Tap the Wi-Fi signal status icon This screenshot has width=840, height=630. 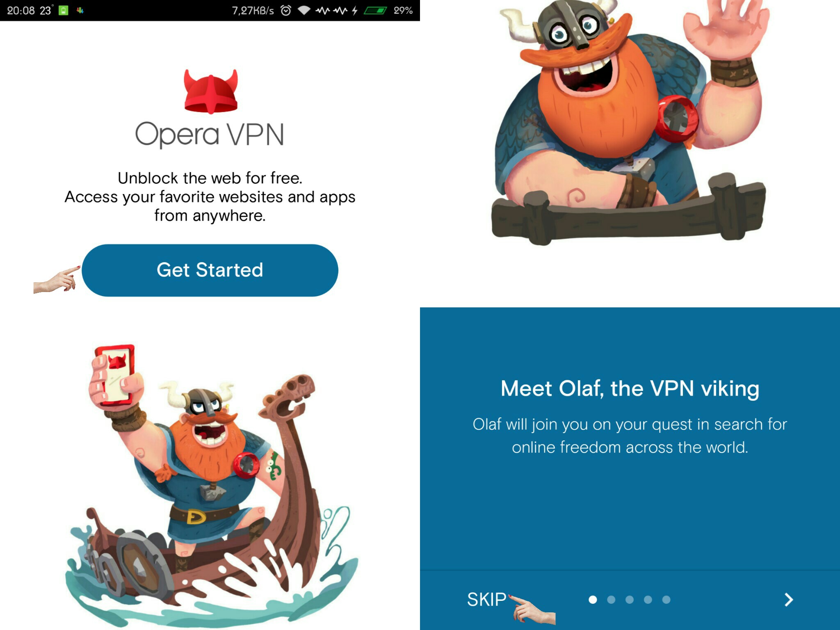click(x=304, y=10)
